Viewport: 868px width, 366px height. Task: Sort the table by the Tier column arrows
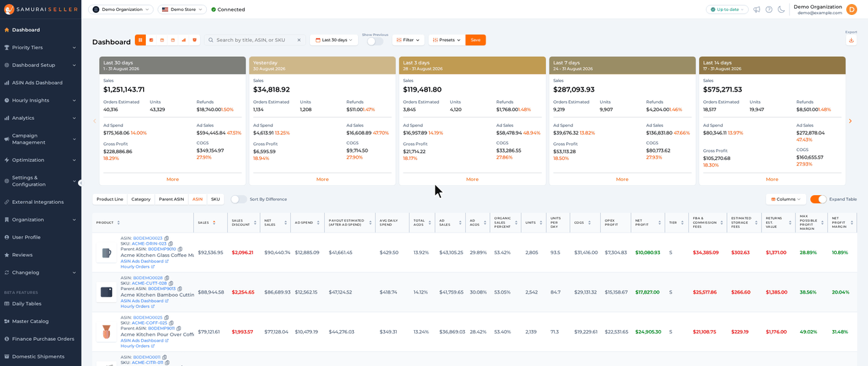(x=684, y=222)
